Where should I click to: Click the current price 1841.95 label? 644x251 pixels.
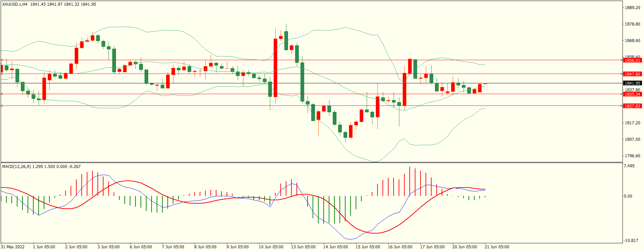pyautogui.click(x=632, y=83)
